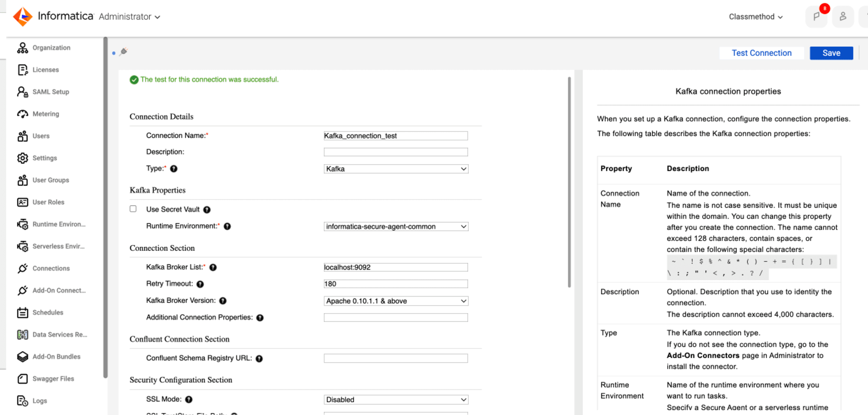Open Connections plug icon
This screenshot has height=415, width=868.
(23, 268)
